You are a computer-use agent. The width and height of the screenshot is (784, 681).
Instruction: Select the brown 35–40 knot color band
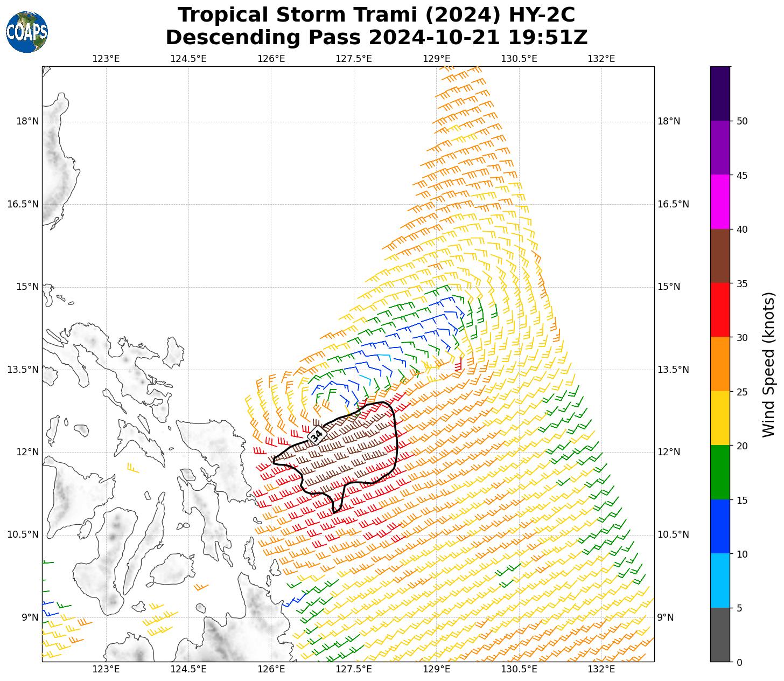[x=720, y=256]
